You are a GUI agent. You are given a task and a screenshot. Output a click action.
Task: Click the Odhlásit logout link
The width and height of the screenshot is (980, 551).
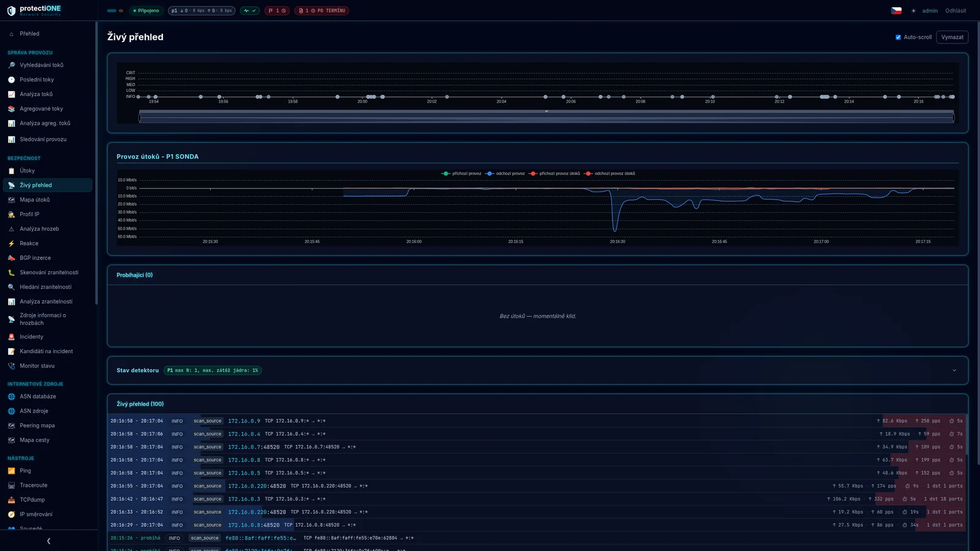pyautogui.click(x=956, y=10)
